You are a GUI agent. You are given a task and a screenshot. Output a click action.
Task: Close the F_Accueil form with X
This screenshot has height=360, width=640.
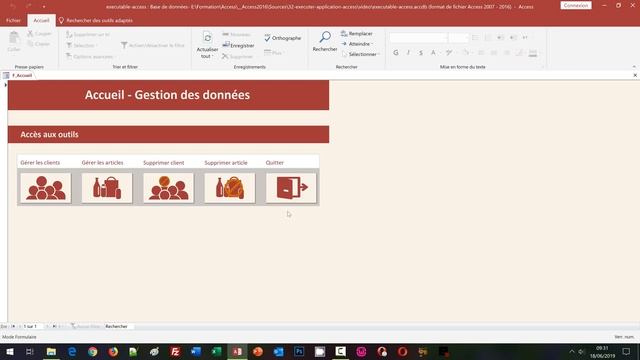click(x=635, y=76)
